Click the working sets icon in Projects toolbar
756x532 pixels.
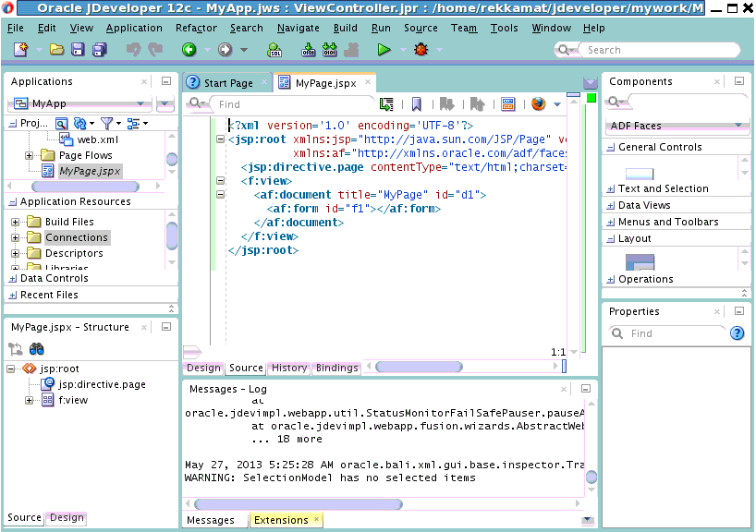coord(134,124)
